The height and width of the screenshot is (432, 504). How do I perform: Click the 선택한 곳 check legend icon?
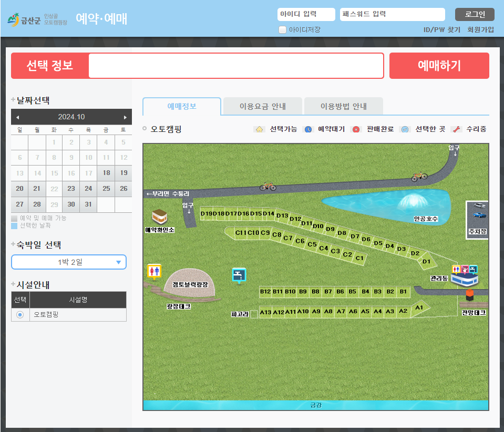[405, 129]
